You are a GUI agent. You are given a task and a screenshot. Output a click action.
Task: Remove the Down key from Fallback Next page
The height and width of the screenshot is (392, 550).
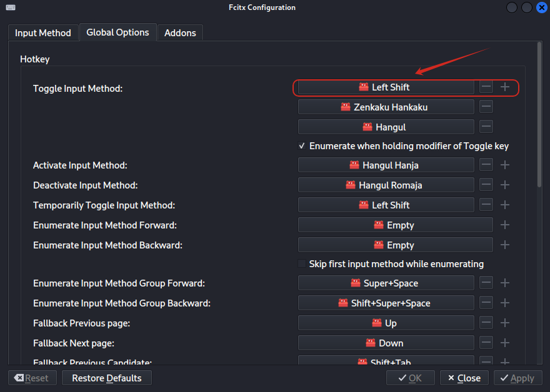486,343
